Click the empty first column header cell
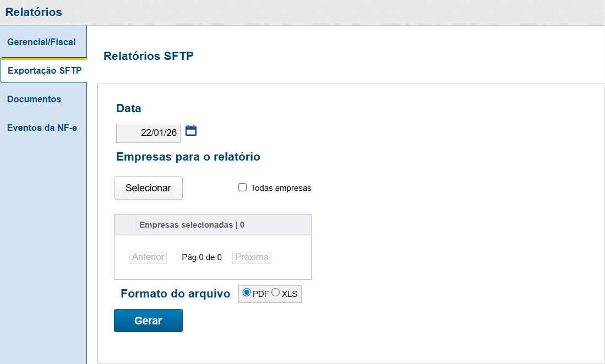The image size is (605, 364). 125,225
